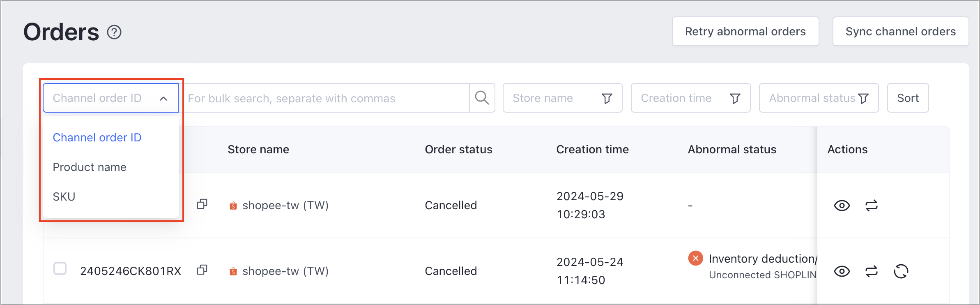The height and width of the screenshot is (305, 980).
Task: Click transfer arrows icon in first row
Action: (x=872, y=206)
